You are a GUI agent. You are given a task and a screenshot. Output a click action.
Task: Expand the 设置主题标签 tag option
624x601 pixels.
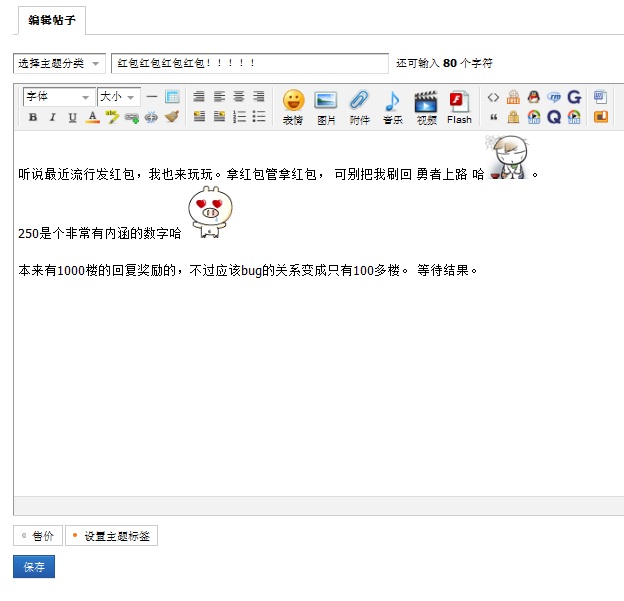[x=111, y=536]
